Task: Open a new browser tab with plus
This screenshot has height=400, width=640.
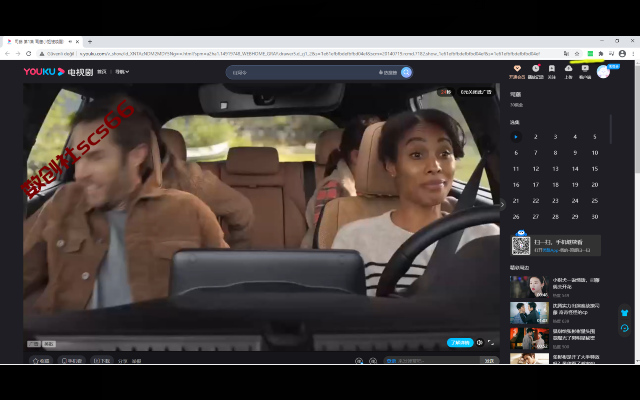Action: 90,42
